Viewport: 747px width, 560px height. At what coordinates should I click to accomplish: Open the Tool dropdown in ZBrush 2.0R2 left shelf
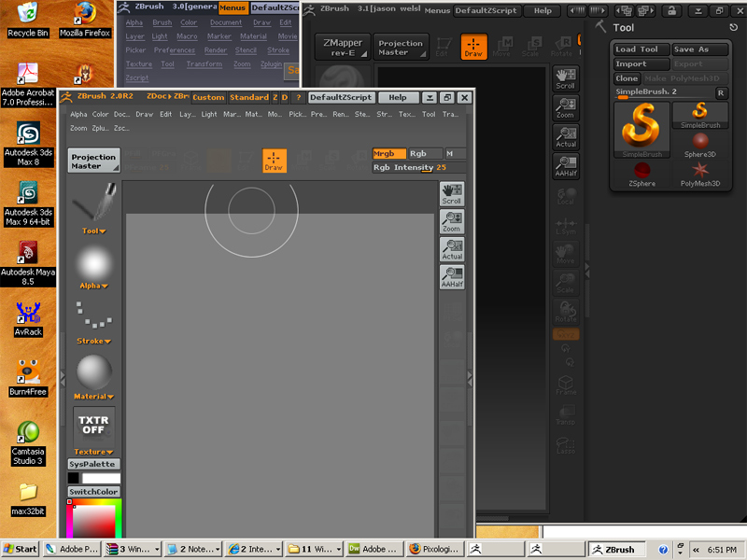point(93,231)
